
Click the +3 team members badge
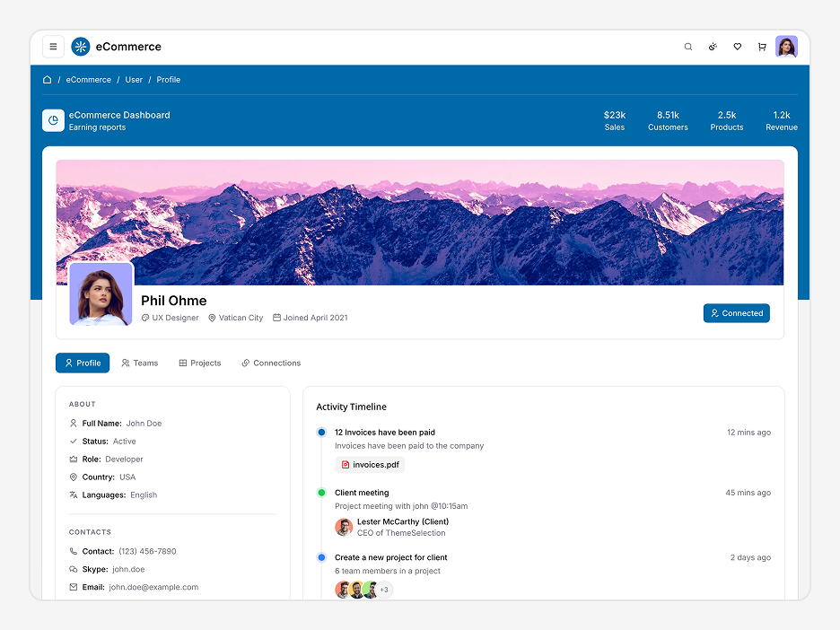(x=384, y=590)
